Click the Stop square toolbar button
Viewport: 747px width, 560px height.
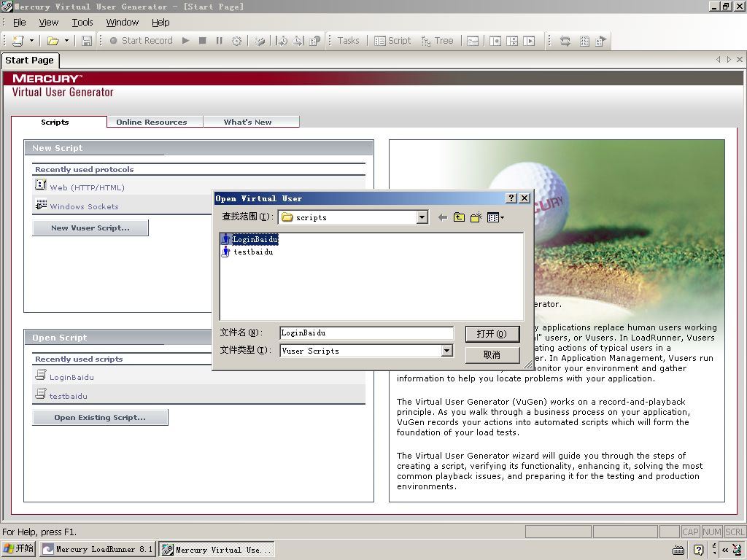(203, 41)
